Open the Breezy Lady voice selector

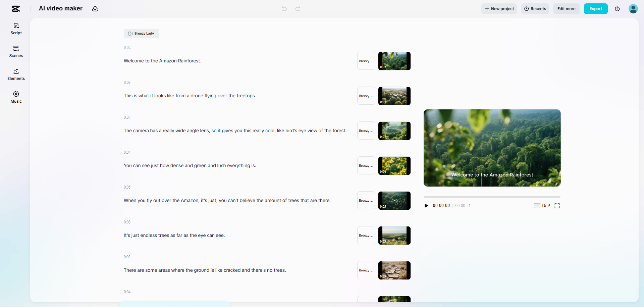(x=141, y=34)
